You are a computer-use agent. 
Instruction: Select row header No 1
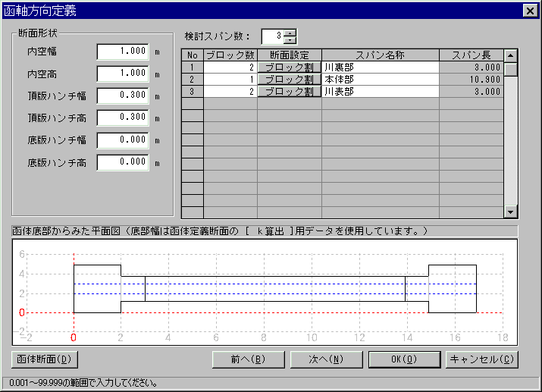193,67
